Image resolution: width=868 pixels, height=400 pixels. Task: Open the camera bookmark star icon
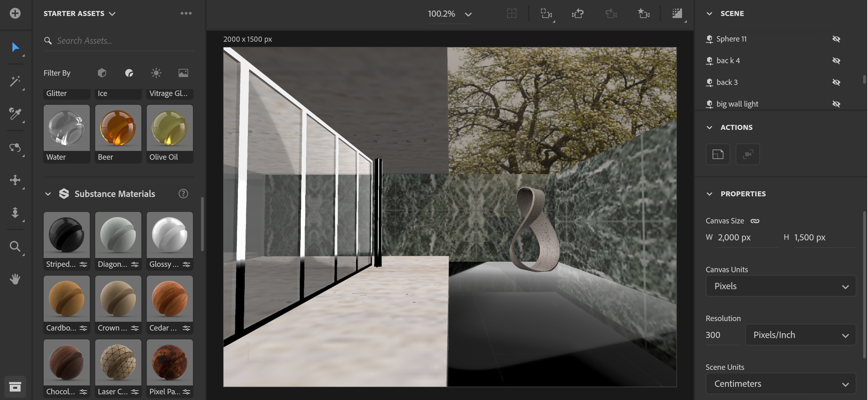(x=644, y=13)
